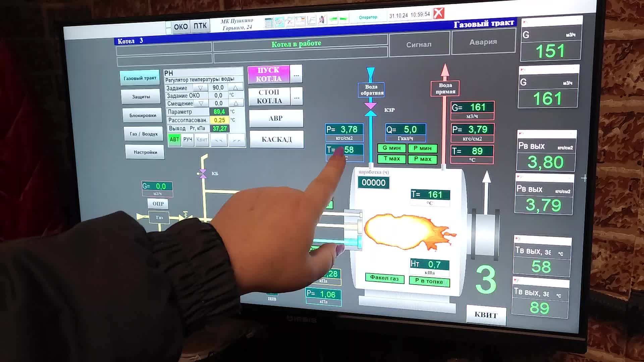This screenshot has height=362, width=644.
Task: Click the regulator double-left arrows button
Action: click(x=219, y=140)
